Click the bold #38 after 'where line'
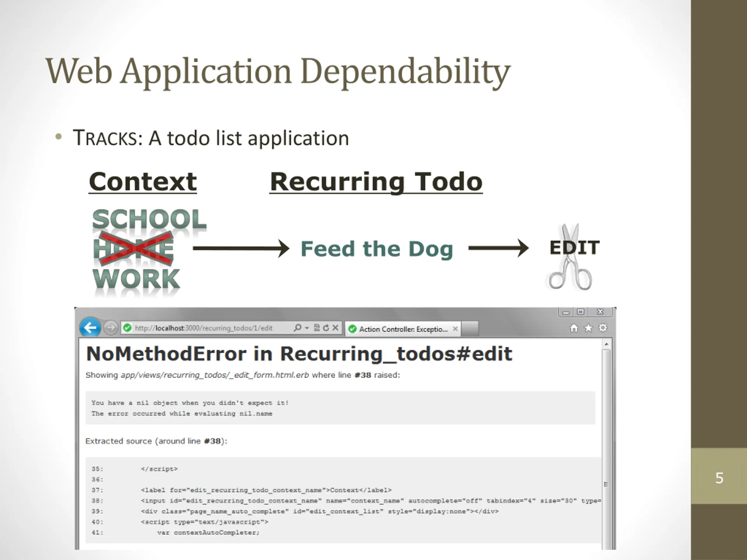The height and width of the screenshot is (560, 747). (363, 375)
